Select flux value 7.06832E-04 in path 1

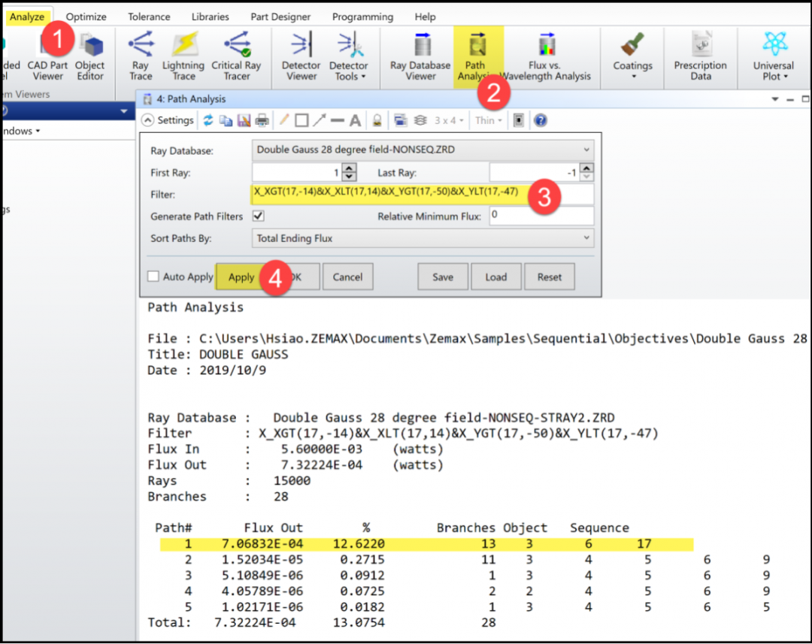pyautogui.click(x=262, y=543)
